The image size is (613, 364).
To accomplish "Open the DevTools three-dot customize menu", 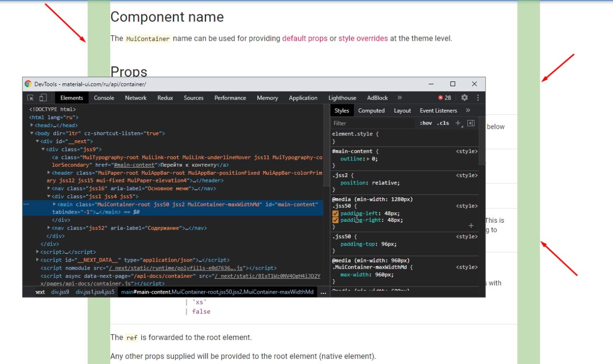I will click(x=477, y=98).
